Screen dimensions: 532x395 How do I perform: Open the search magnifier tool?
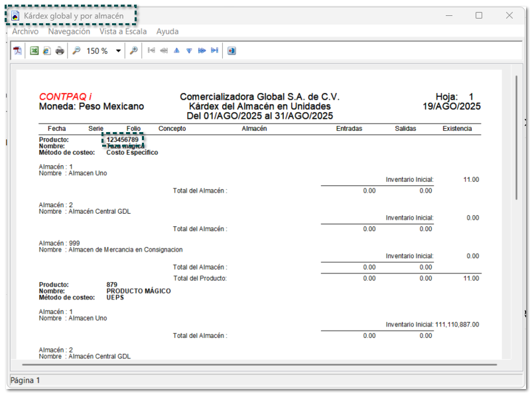133,50
